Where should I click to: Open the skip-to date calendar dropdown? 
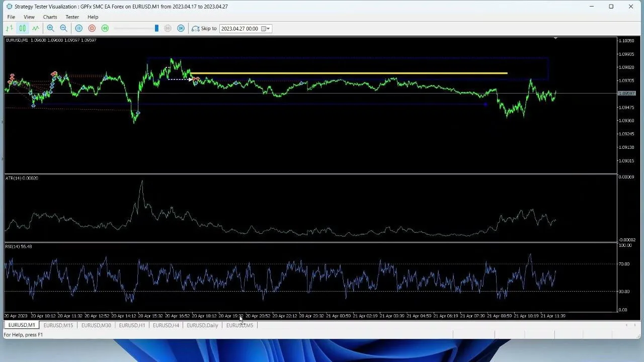tap(266, 29)
